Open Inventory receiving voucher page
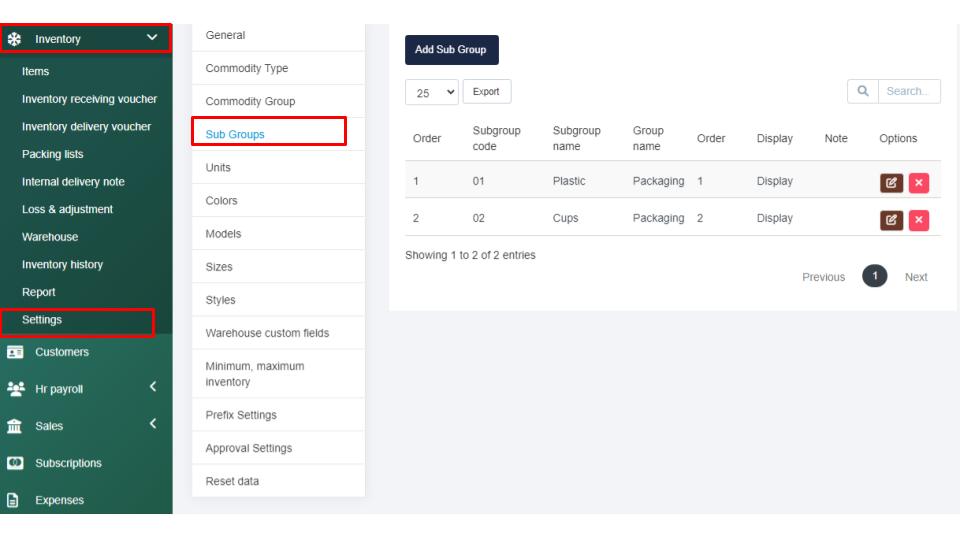Image resolution: width=960 pixels, height=540 pixels. [89, 99]
